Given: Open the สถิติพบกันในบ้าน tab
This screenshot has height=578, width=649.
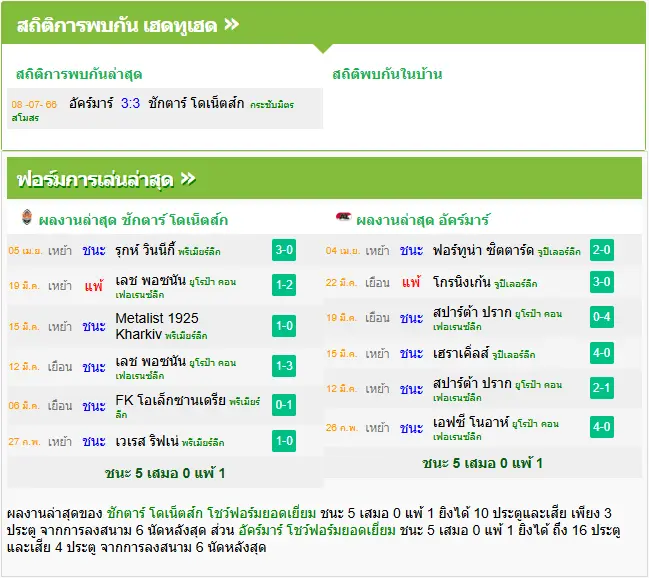Looking at the screenshot, I should pyautogui.click(x=387, y=75).
